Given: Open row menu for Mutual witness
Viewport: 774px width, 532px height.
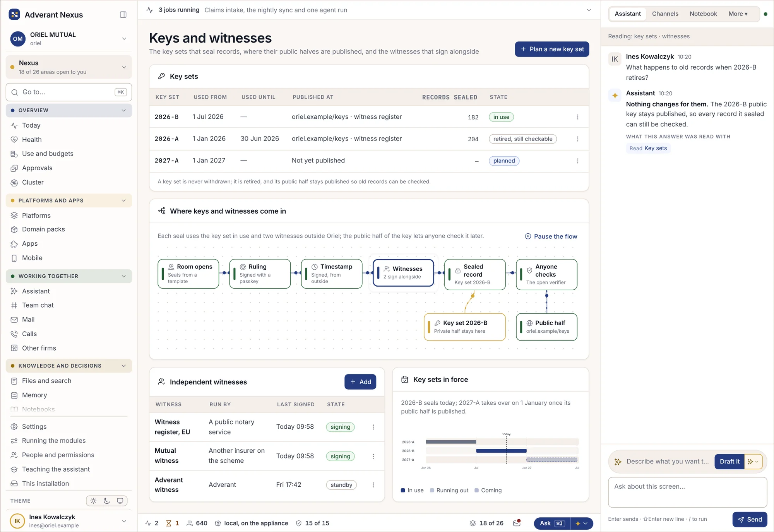Looking at the screenshot, I should pyautogui.click(x=373, y=456).
